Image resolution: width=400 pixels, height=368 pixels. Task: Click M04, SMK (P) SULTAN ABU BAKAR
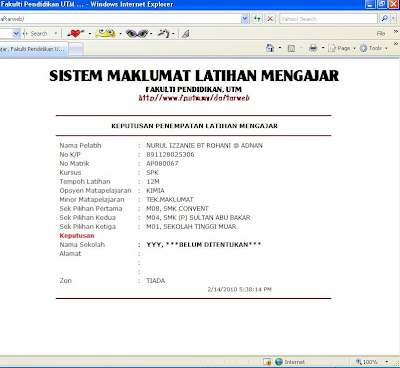pyautogui.click(x=198, y=217)
